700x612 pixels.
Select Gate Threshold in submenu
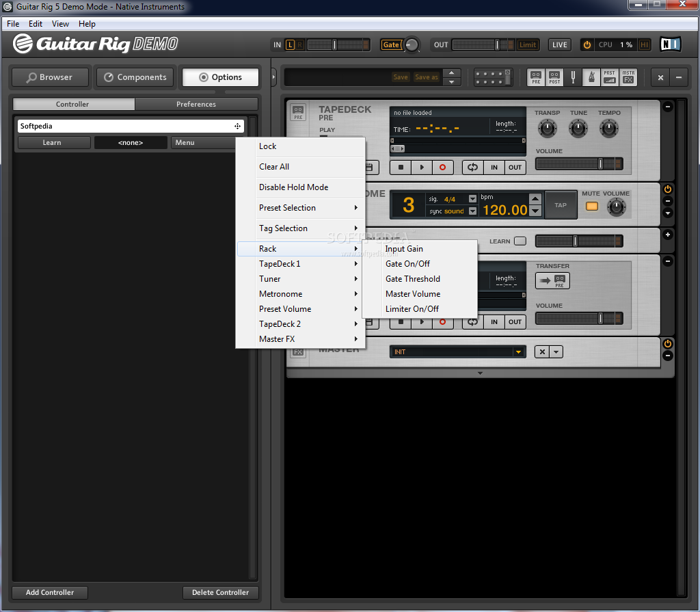[420, 279]
